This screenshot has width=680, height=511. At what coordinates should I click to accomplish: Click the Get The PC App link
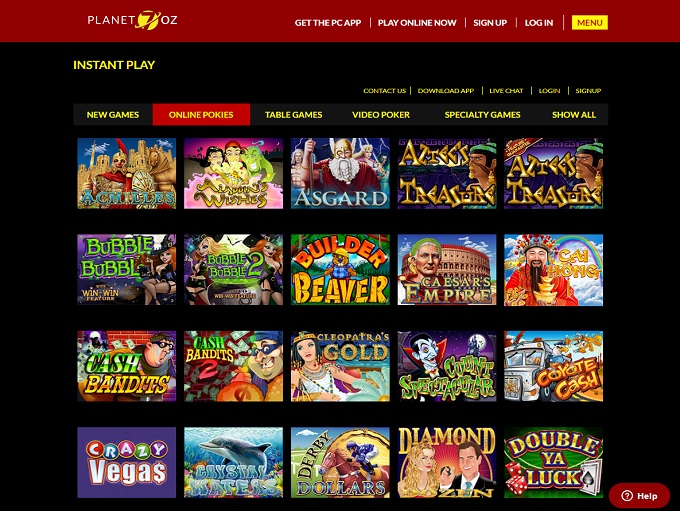click(328, 23)
